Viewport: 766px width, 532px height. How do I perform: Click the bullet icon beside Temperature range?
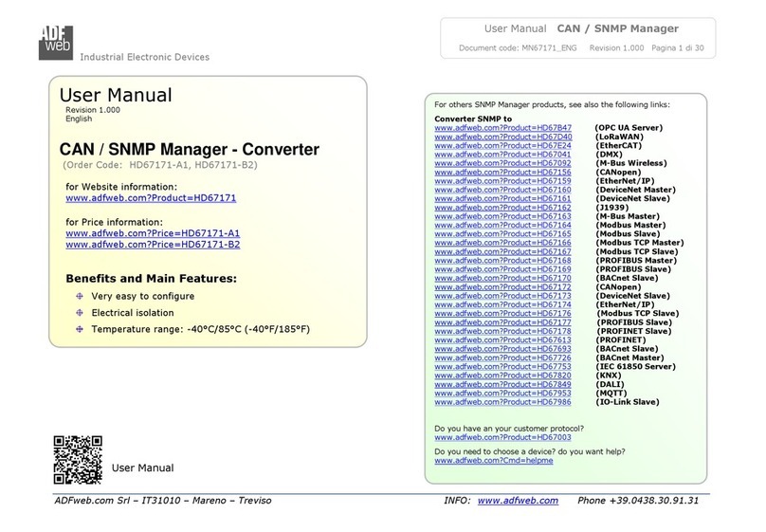click(80, 329)
